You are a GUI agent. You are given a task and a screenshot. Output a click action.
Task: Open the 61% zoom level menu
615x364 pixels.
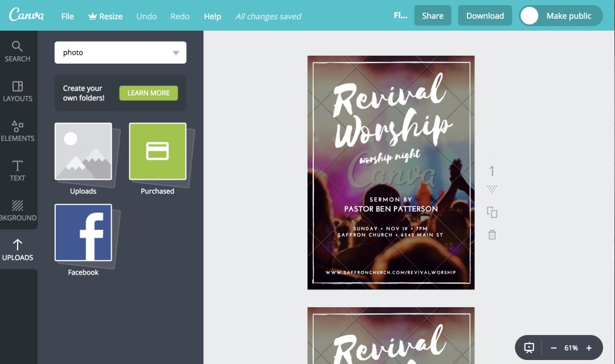click(x=571, y=348)
